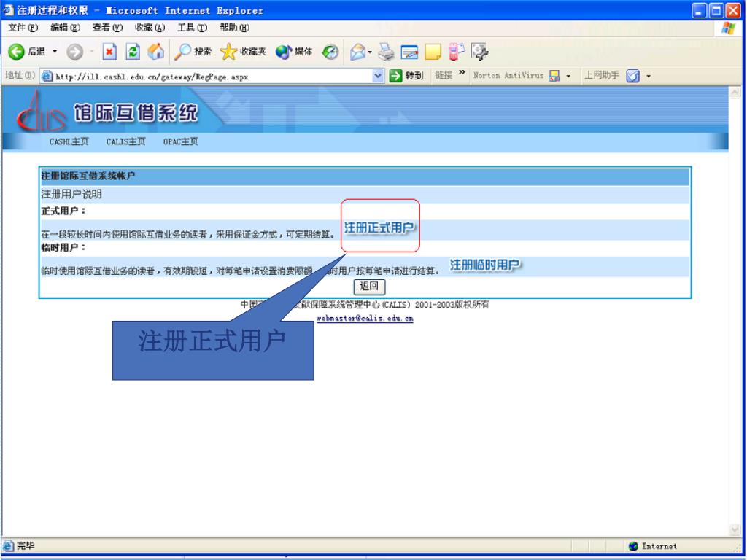Image resolution: width=747 pixels, height=560 pixels.
Task: Click the Edit page icon
Action: pyautogui.click(x=409, y=52)
